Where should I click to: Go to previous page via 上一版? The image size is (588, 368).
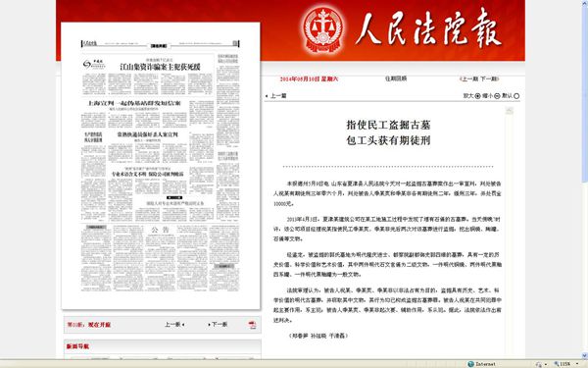tap(174, 324)
